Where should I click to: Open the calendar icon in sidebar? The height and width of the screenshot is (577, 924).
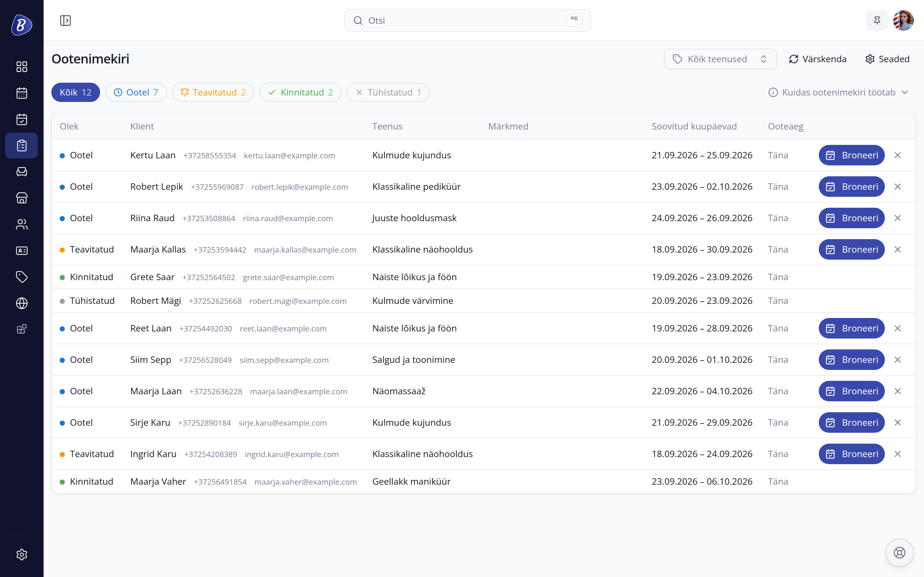coord(22,93)
